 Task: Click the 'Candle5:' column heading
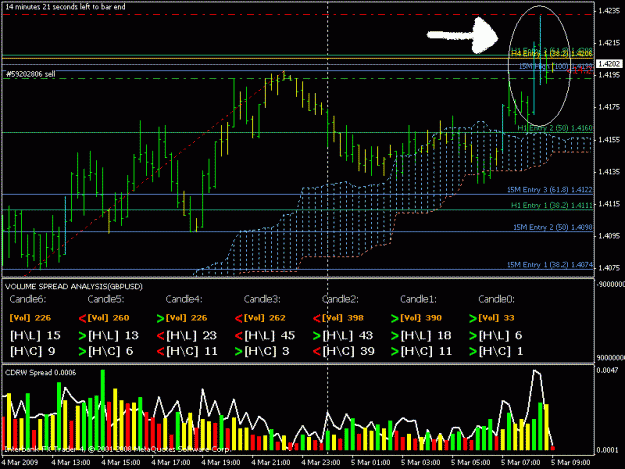[106, 299]
